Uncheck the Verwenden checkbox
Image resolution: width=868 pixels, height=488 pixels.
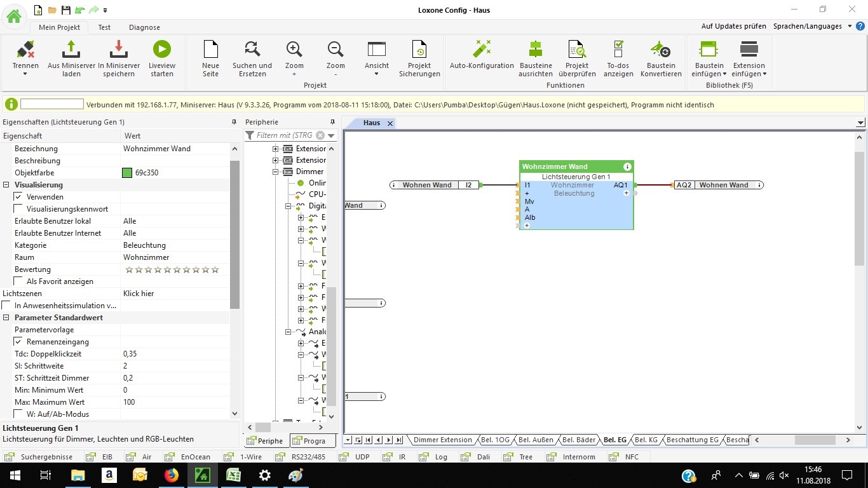(x=18, y=197)
